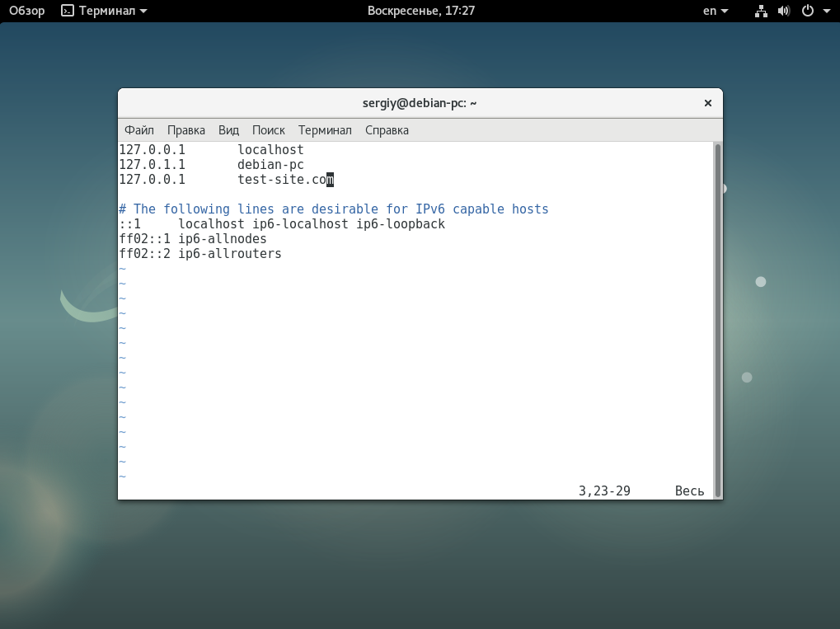
Task: Click the debian-pc hostname entry
Action: [x=270, y=165]
